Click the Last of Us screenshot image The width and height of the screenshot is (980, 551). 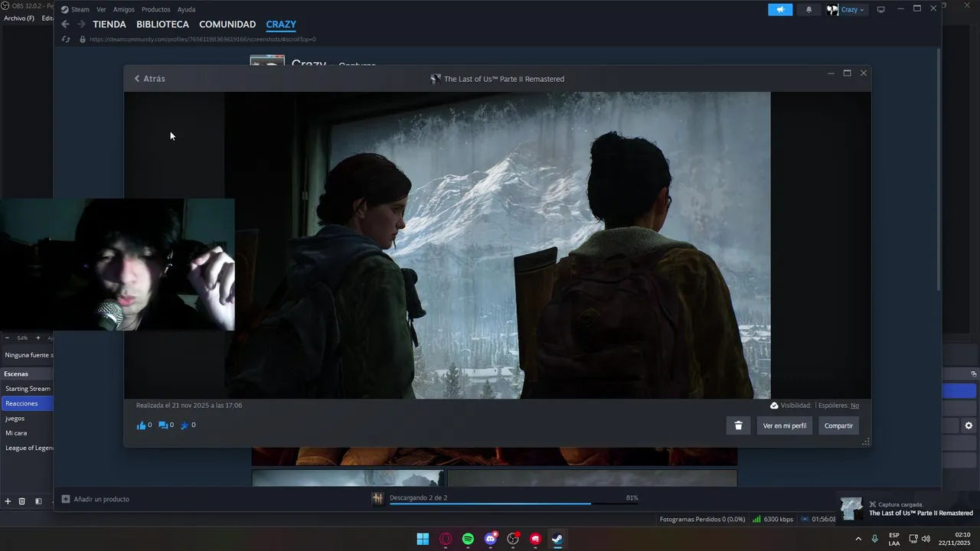[498, 246]
